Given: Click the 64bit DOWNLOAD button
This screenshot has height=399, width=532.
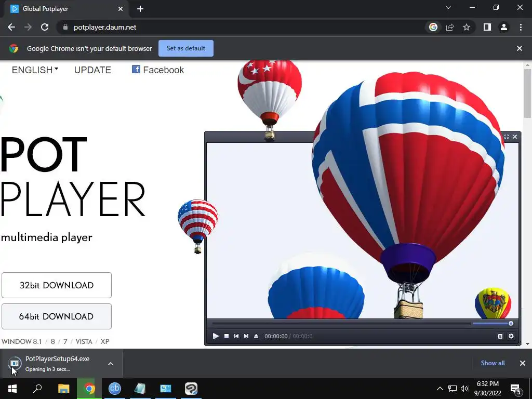Looking at the screenshot, I should tap(57, 316).
